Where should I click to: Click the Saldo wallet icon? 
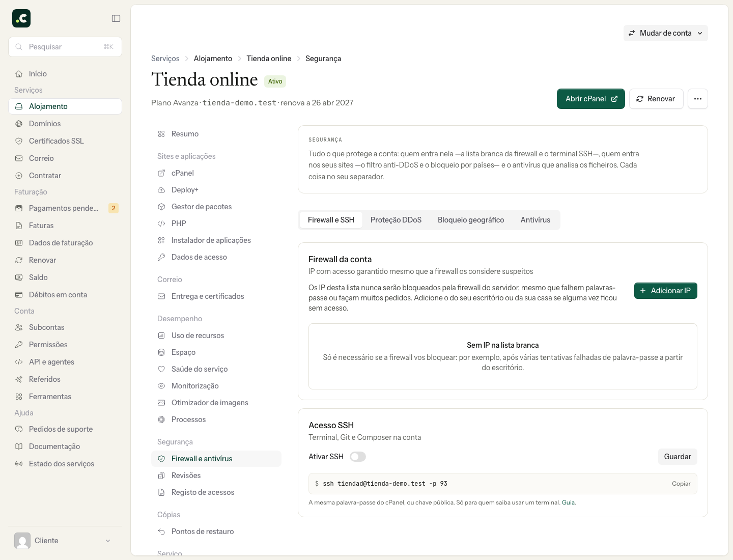[x=19, y=277]
